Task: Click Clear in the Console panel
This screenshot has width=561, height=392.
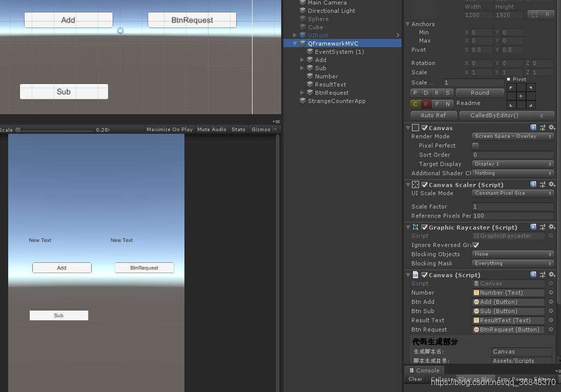Action: (415, 379)
